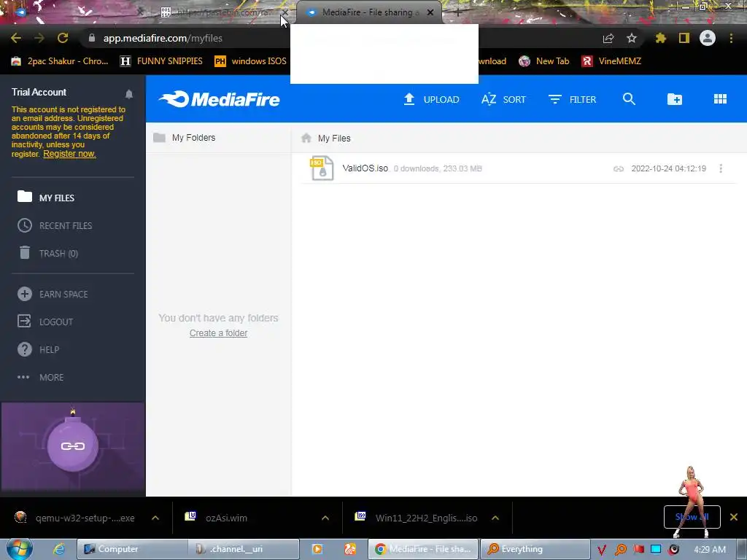Upload a file with the UPLOAD button
747x560 pixels.
432,99
